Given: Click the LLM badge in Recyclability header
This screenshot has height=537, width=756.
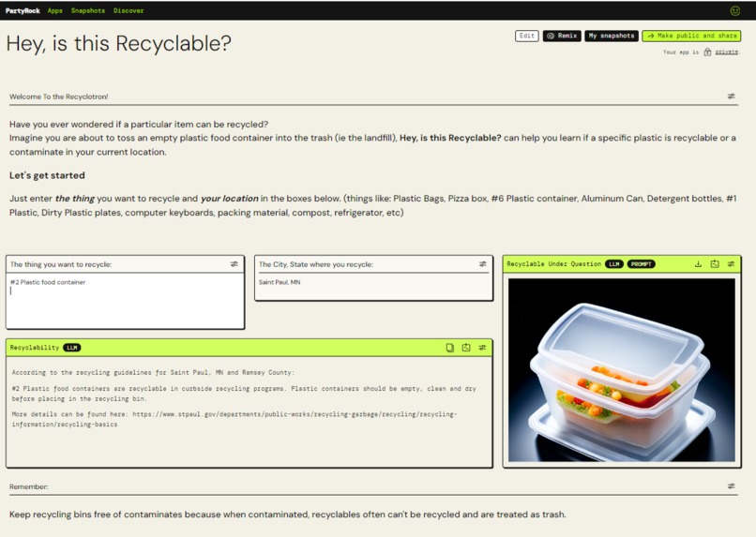Looking at the screenshot, I should (72, 348).
